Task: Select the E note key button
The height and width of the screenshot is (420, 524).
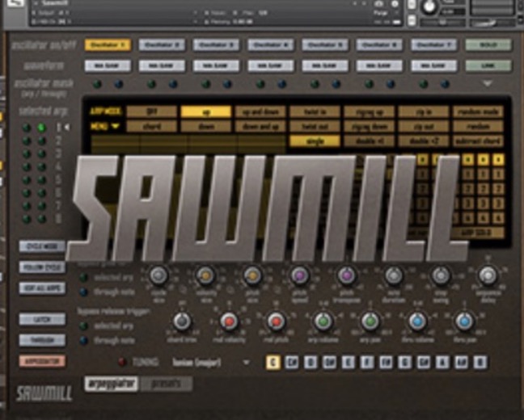Action: (349, 362)
